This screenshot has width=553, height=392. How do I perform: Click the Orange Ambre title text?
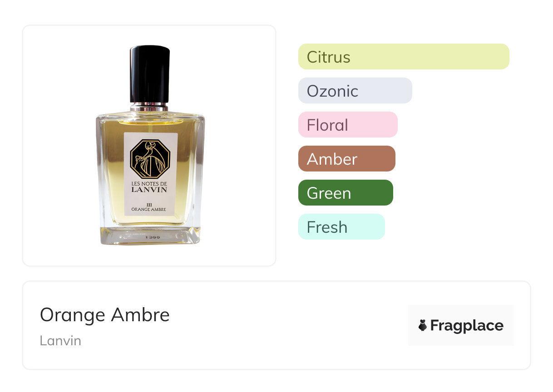click(x=105, y=314)
